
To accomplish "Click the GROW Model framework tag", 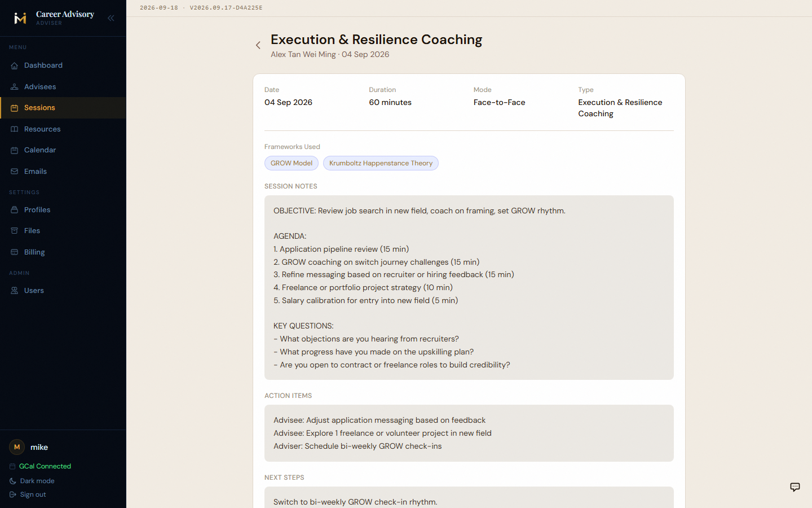I will (292, 163).
